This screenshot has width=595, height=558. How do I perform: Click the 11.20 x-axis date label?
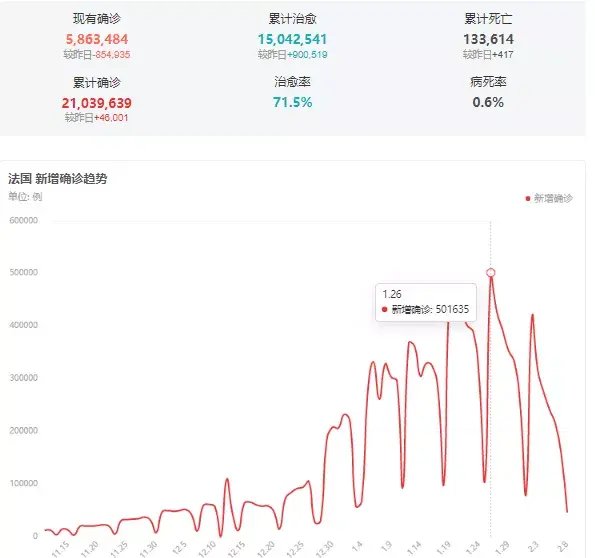[x=90, y=549]
